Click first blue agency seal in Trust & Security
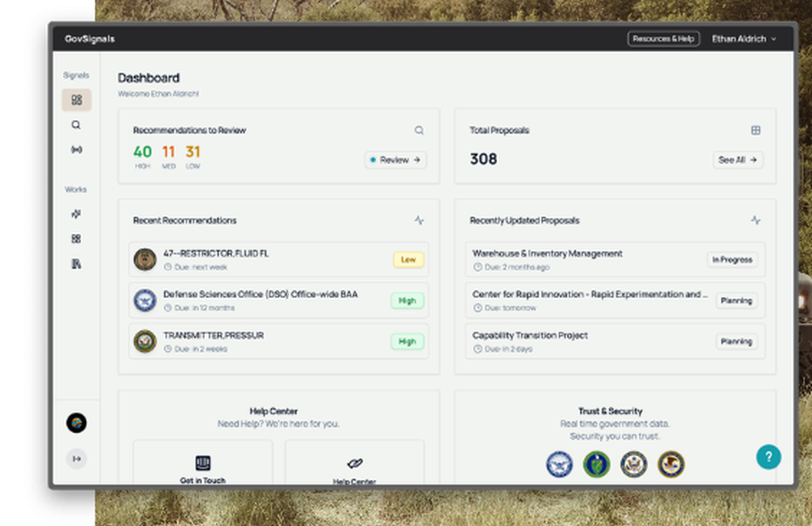Viewport: 812px width, 526px height. point(559,464)
